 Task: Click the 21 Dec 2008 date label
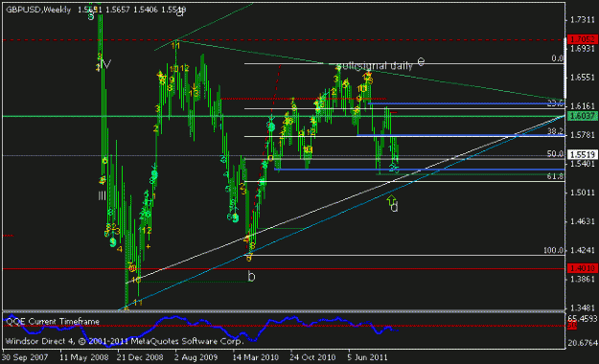[x=140, y=357]
